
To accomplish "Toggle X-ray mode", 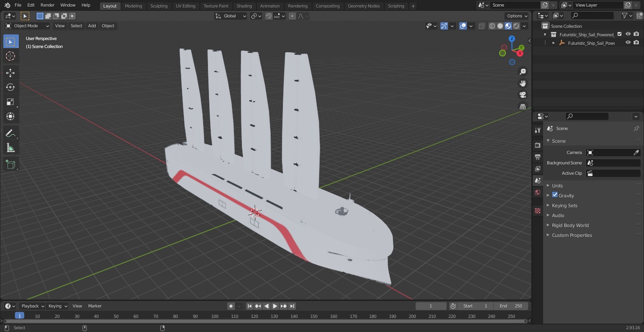I will coord(481,26).
